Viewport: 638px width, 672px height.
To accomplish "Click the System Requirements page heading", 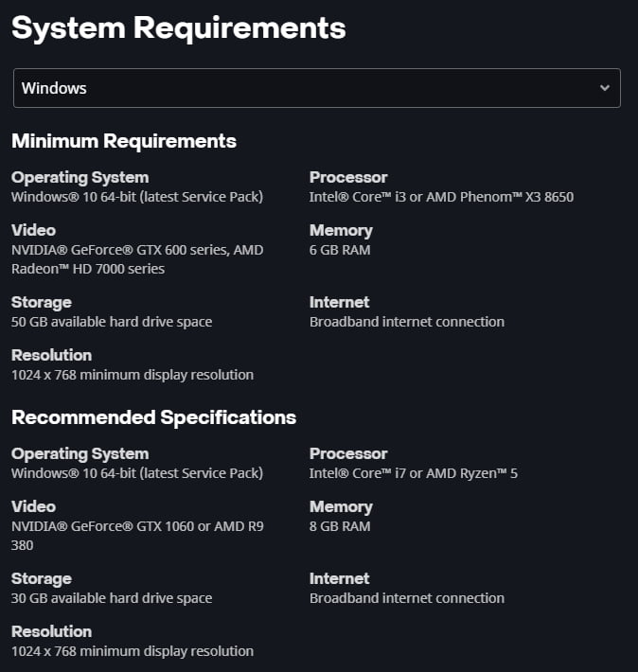I will [x=178, y=28].
